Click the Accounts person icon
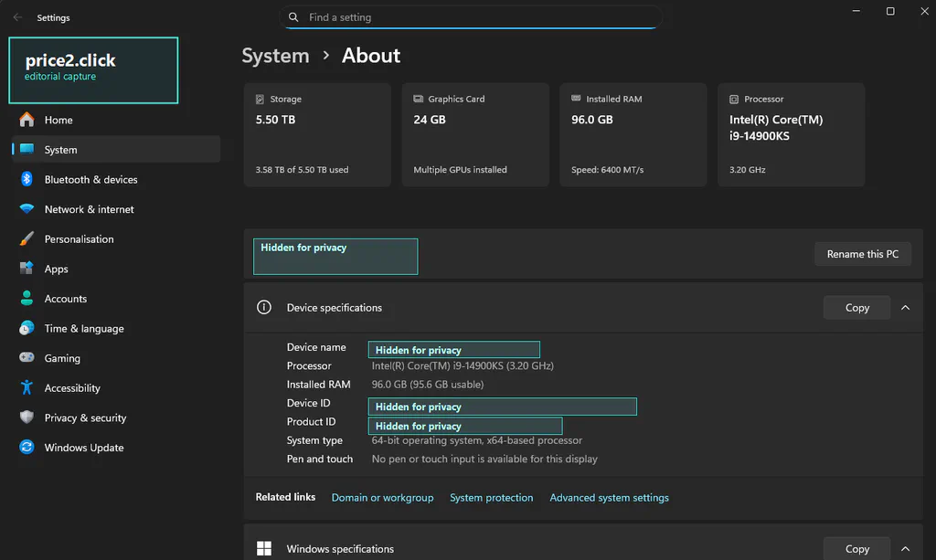 [x=27, y=298]
